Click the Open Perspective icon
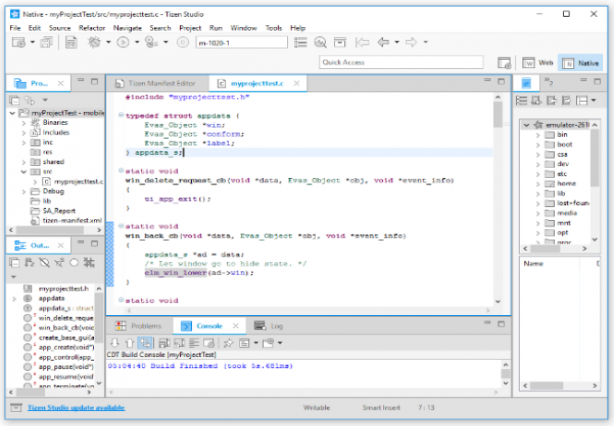Image resolution: width=614 pixels, height=426 pixels. coord(505,62)
